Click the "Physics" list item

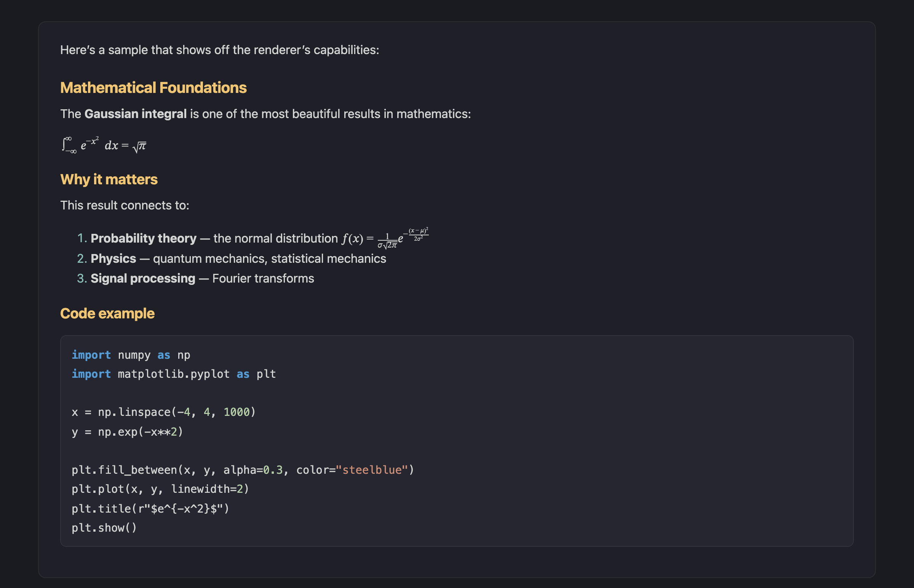pos(232,259)
